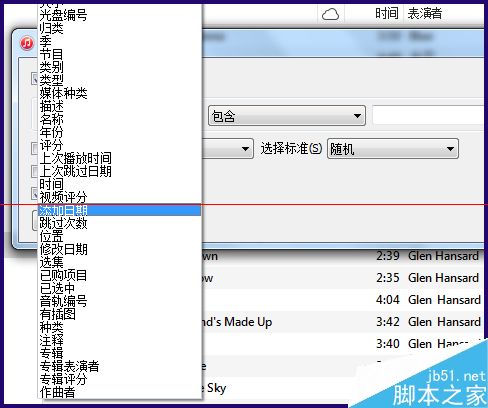
Task: Pick 时间 in the dropdown list
Action: [120, 184]
